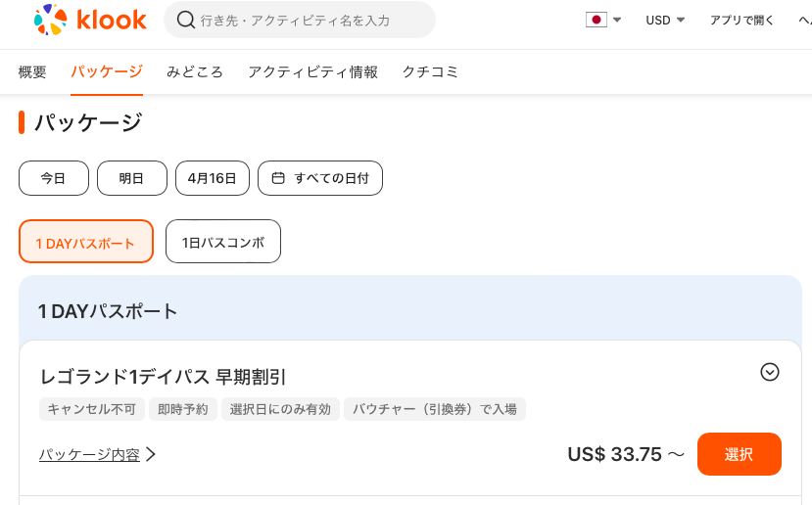Go to the クチコミ tab
The image size is (812, 505).
tap(430, 71)
